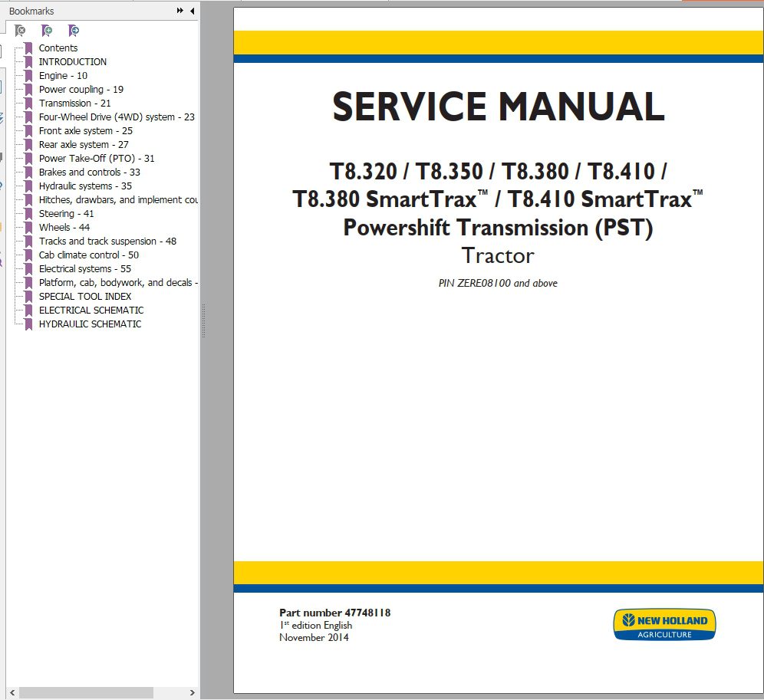Click the 'Tractor' subtitle on the page
764x700 pixels.
pyautogui.click(x=498, y=256)
